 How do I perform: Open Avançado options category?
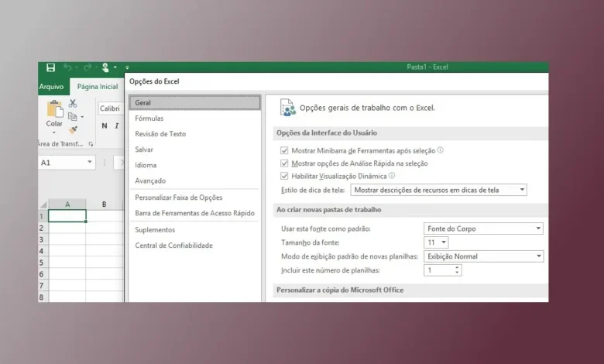coord(195,180)
